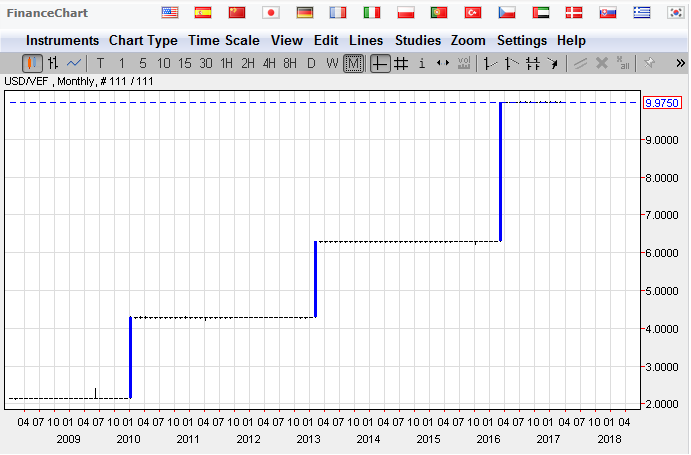Switch language with the Danish flag
Image resolution: width=691 pixels, height=455 pixels.
pyautogui.click(x=574, y=12)
